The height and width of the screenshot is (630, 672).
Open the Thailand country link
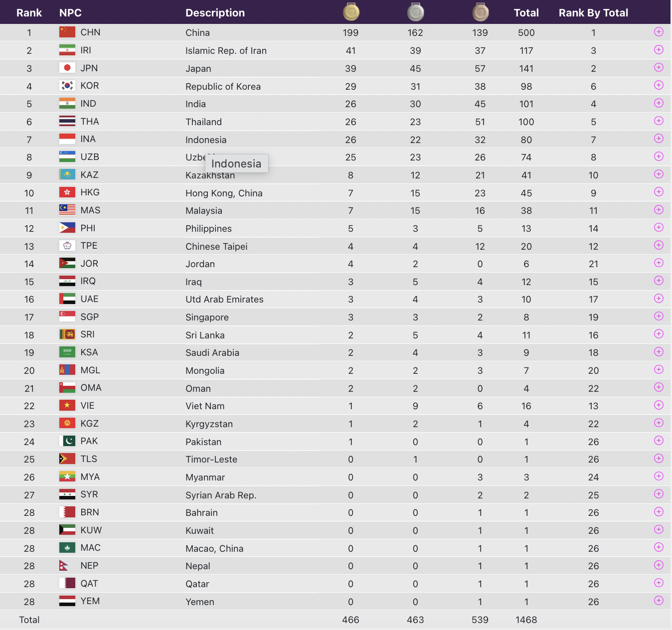pyautogui.click(x=203, y=122)
